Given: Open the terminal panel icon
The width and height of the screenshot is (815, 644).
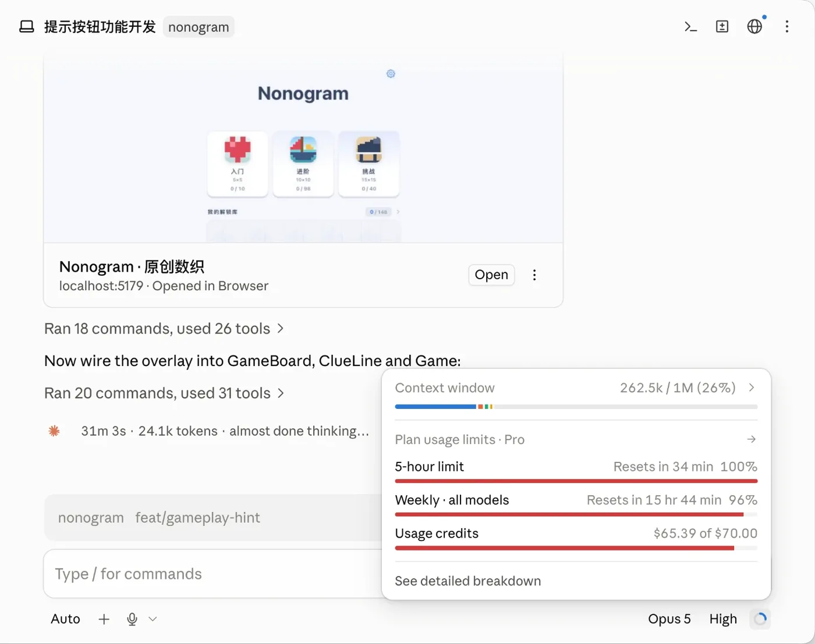Looking at the screenshot, I should click(x=690, y=27).
